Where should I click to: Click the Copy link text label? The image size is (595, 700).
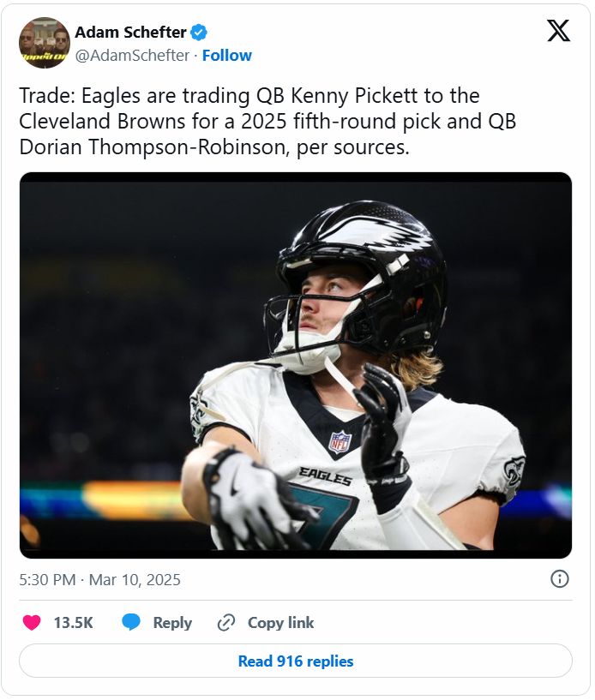pyautogui.click(x=280, y=623)
